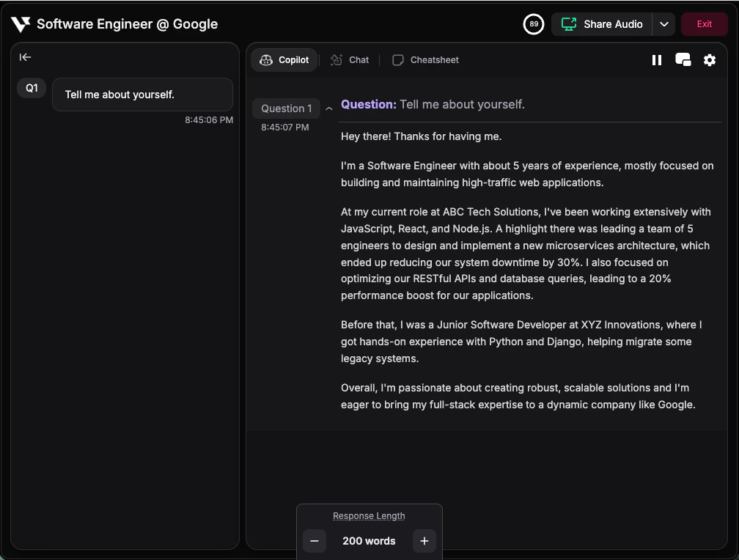Open the chat overlay window icon
Image resolution: width=739 pixels, height=560 pixels.
tap(683, 60)
